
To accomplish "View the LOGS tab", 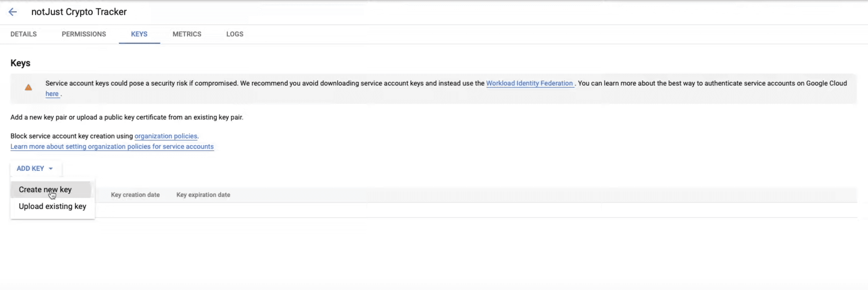I will coord(235,34).
